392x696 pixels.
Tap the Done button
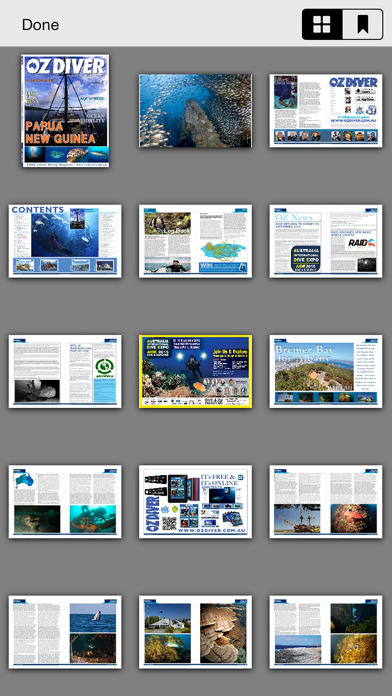point(40,24)
